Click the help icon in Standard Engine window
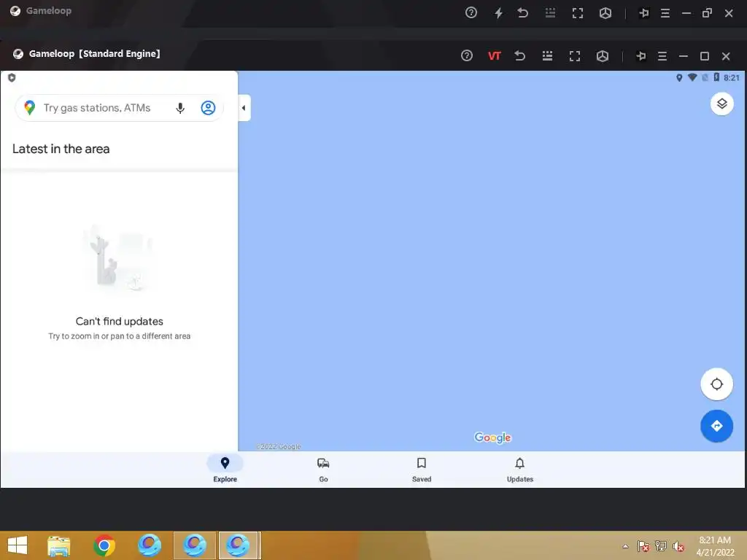The image size is (747, 560). [x=467, y=55]
